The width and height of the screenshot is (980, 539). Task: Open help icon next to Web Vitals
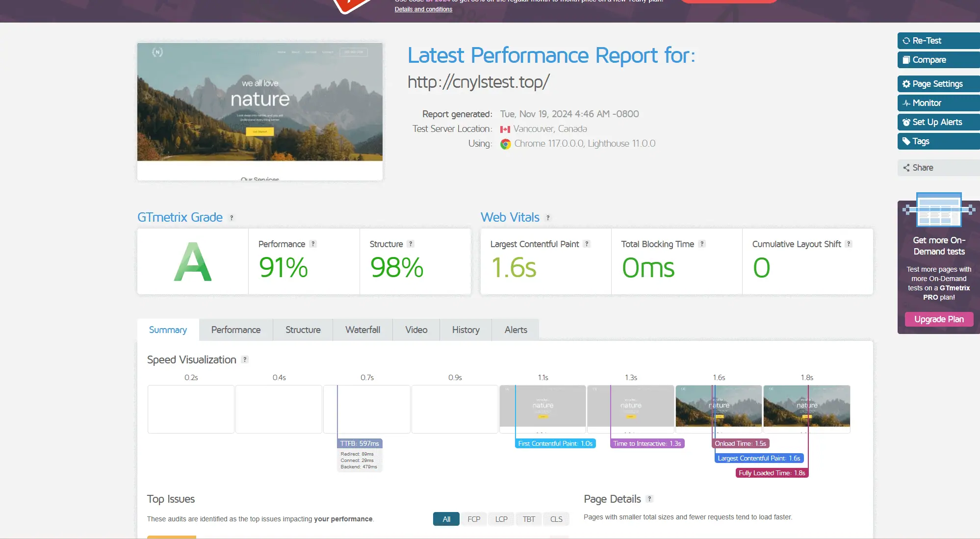[x=548, y=218]
